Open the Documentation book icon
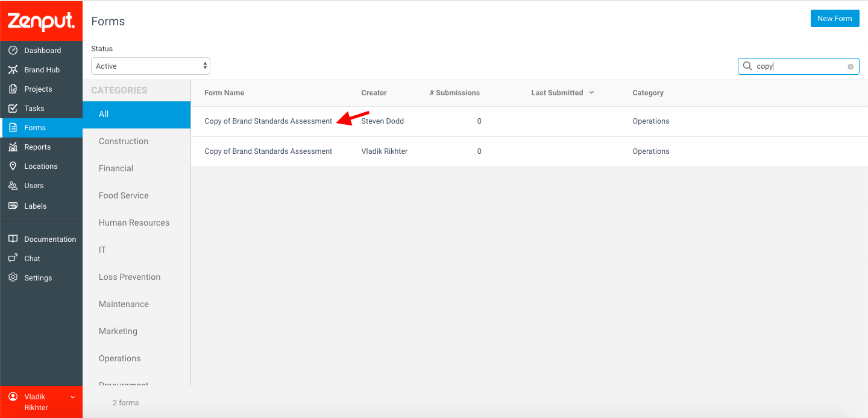 click(x=13, y=239)
